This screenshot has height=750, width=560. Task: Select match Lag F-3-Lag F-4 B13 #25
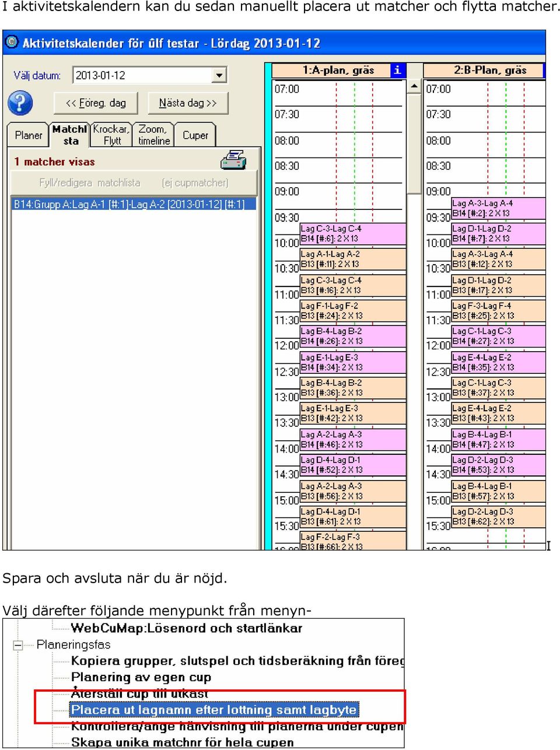(498, 311)
